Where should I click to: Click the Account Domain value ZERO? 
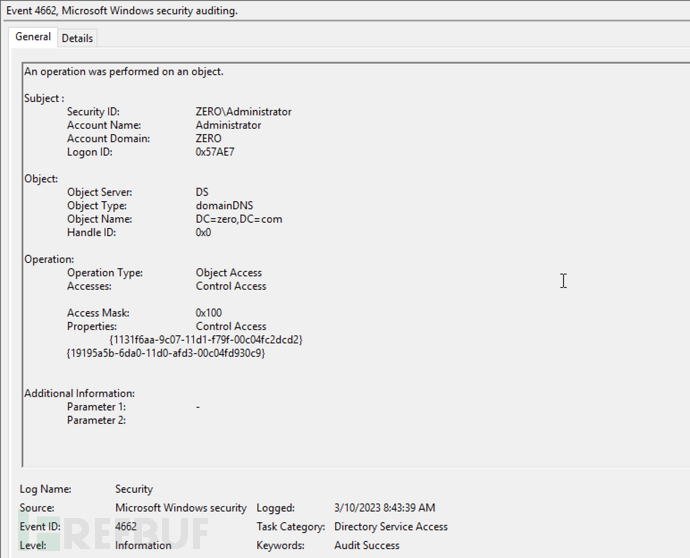pos(209,139)
